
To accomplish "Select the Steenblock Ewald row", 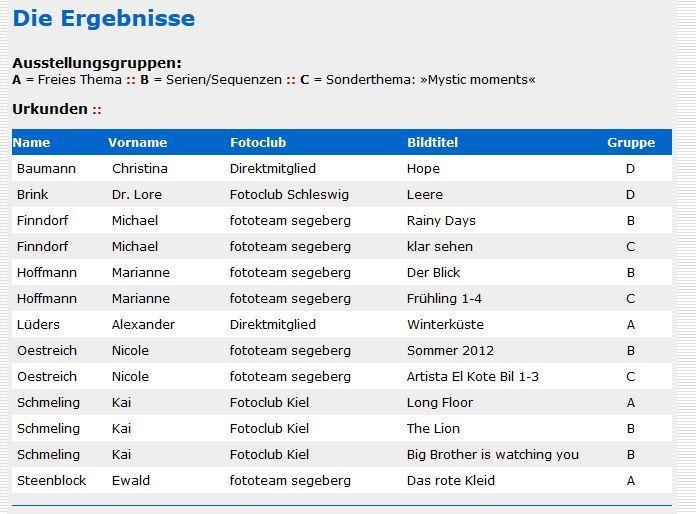I will [342, 480].
